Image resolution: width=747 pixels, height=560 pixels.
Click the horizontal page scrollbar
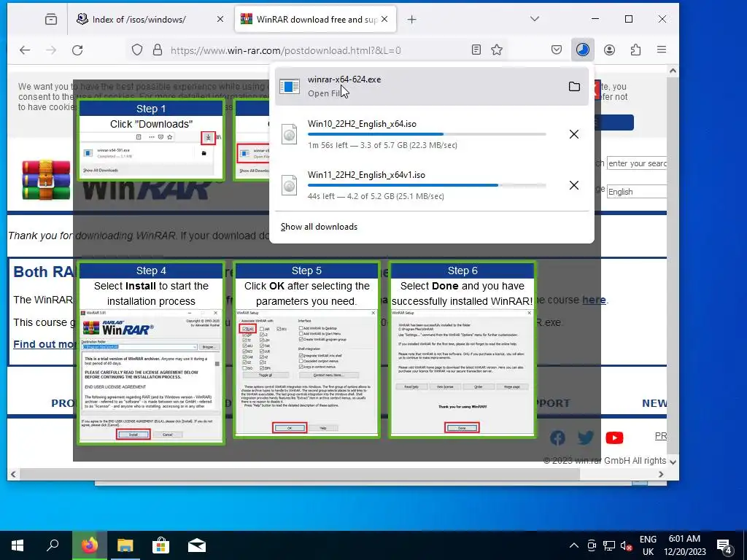[x=299, y=474]
